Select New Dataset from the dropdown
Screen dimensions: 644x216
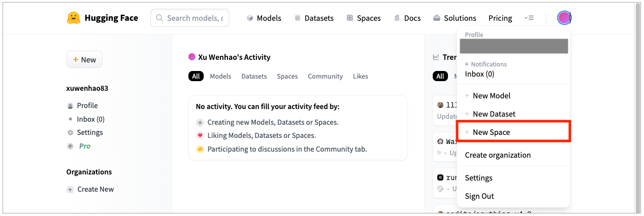point(494,114)
